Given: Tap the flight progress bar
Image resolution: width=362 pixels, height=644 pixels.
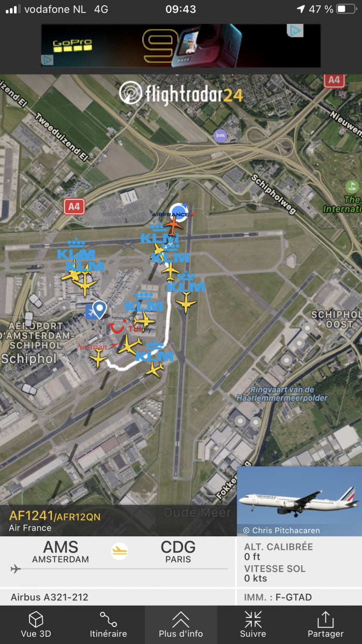Looking at the screenshot, I should 119,569.
